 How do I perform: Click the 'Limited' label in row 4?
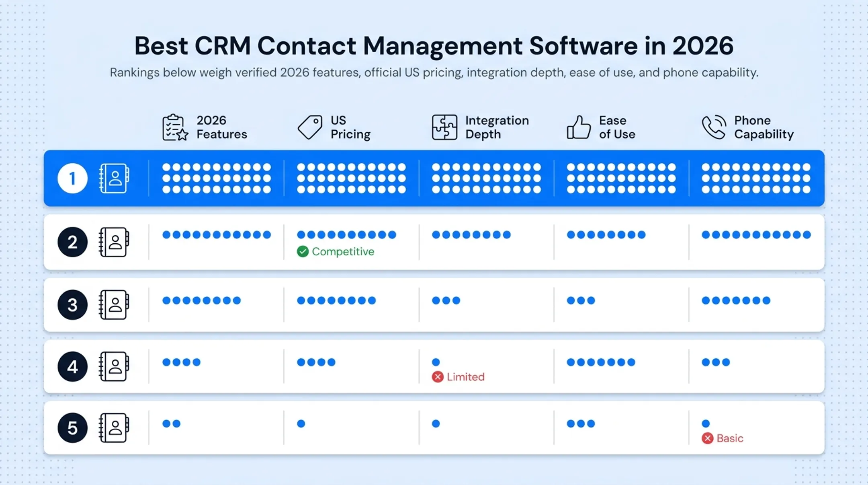tap(465, 377)
